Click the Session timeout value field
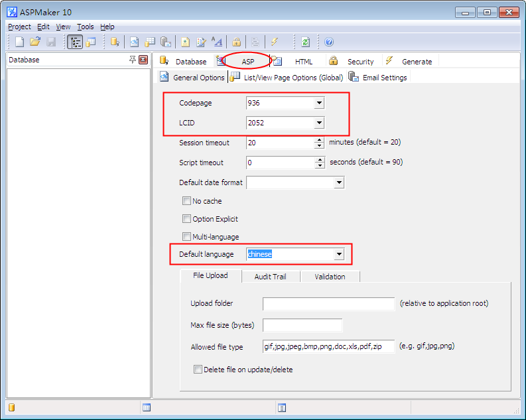The image size is (526, 420). coord(281,143)
